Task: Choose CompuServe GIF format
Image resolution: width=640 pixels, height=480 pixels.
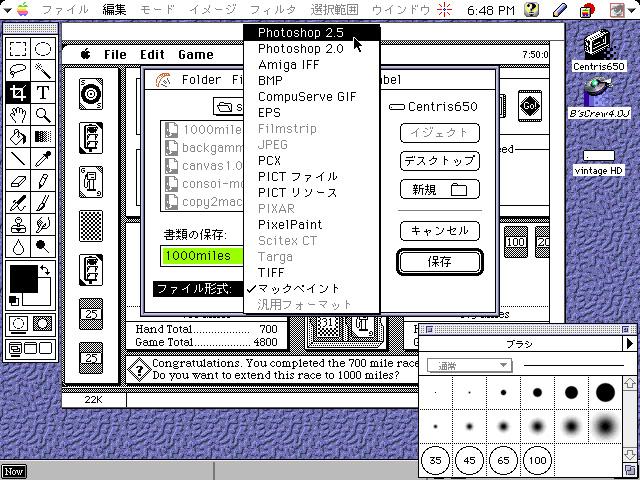Action: click(x=312, y=97)
